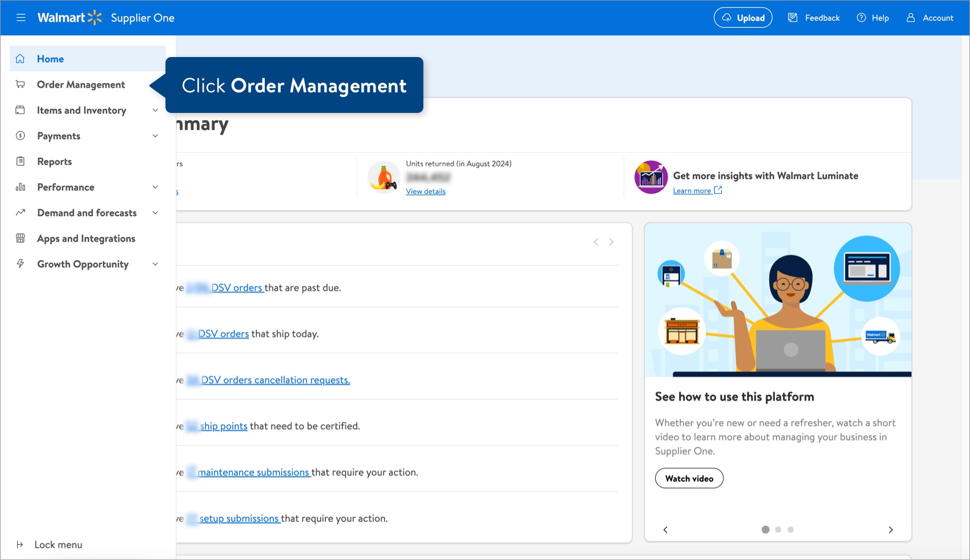Select the second carousel pagination dot
This screenshot has width=970, height=560.
(x=778, y=529)
